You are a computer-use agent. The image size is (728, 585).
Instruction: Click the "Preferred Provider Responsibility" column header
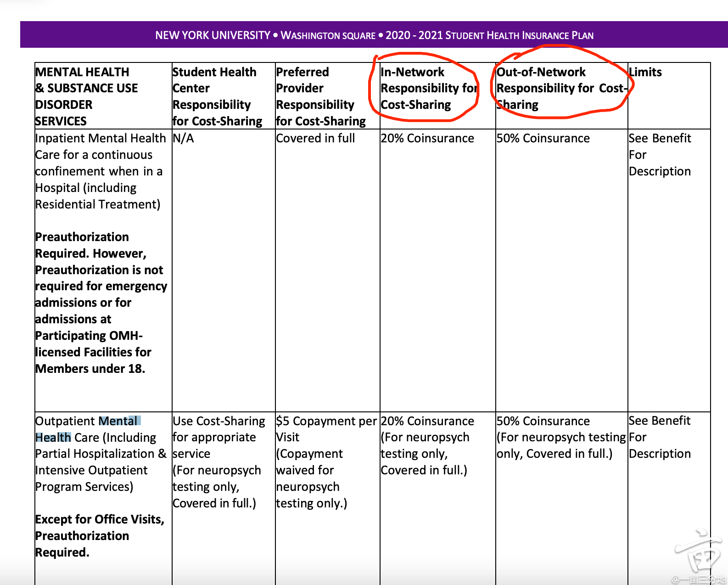point(321,96)
